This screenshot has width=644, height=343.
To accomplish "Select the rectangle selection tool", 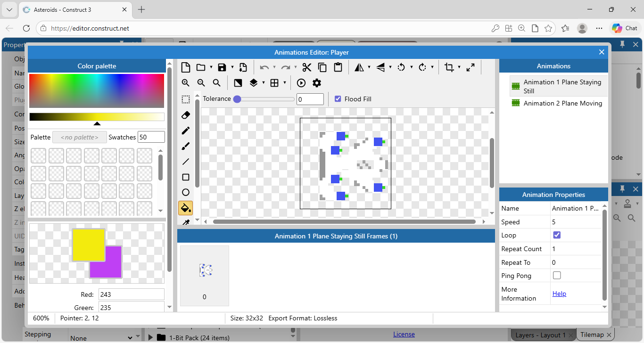I will coord(186,99).
